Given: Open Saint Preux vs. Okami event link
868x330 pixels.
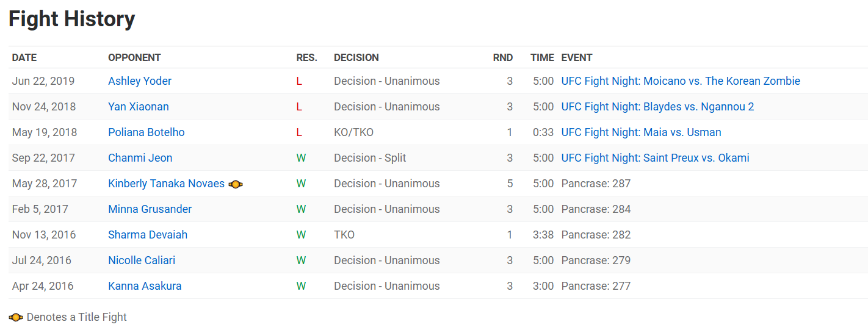Looking at the screenshot, I should coord(655,158).
